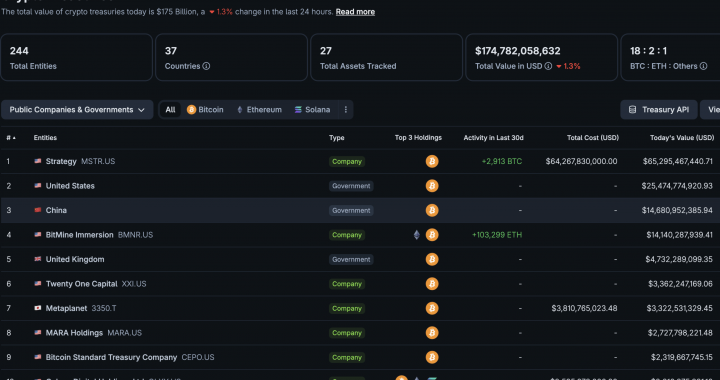Click the Bitcoin holding icon in the BitMine Immersion row
The width and height of the screenshot is (720, 380).
[432, 235]
